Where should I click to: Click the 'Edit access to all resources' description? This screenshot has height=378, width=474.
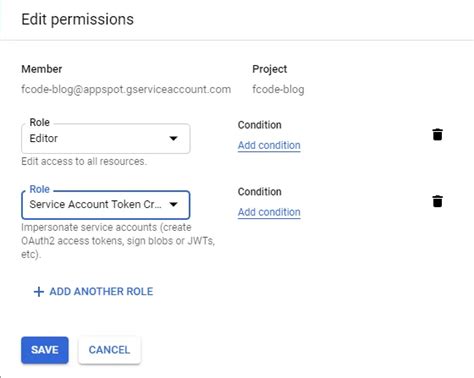[x=84, y=161]
